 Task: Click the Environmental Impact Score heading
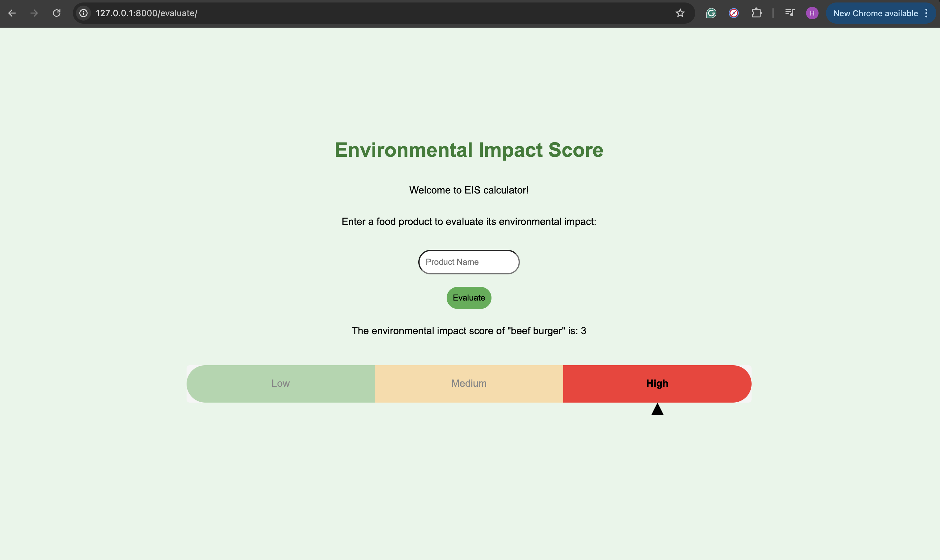(469, 150)
